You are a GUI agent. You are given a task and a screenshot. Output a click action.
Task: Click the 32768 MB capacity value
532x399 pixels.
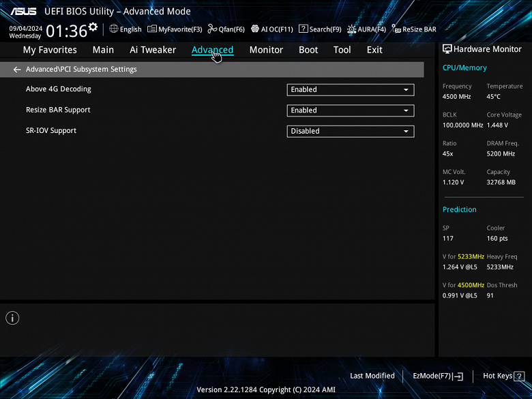pos(501,182)
